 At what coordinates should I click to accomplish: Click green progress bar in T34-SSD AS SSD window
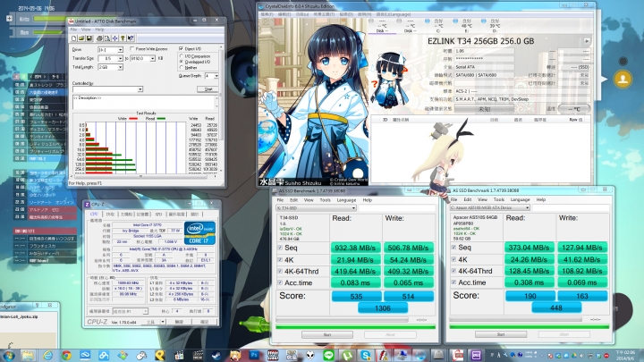pyautogui.click(x=356, y=327)
